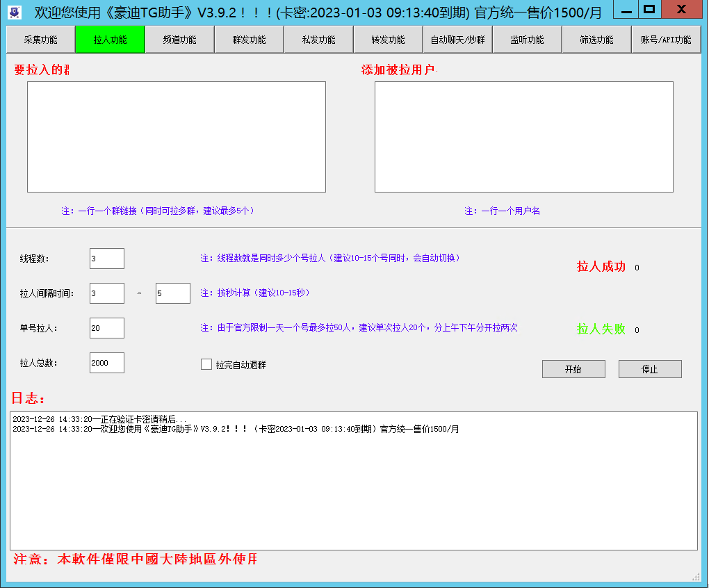The image size is (709, 588).
Task: Click the second log line about 豪迪TG助手
Action: (x=236, y=429)
